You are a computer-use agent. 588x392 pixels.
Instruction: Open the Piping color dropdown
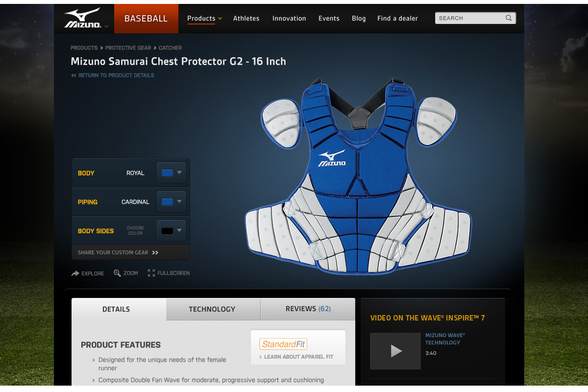pos(171,202)
